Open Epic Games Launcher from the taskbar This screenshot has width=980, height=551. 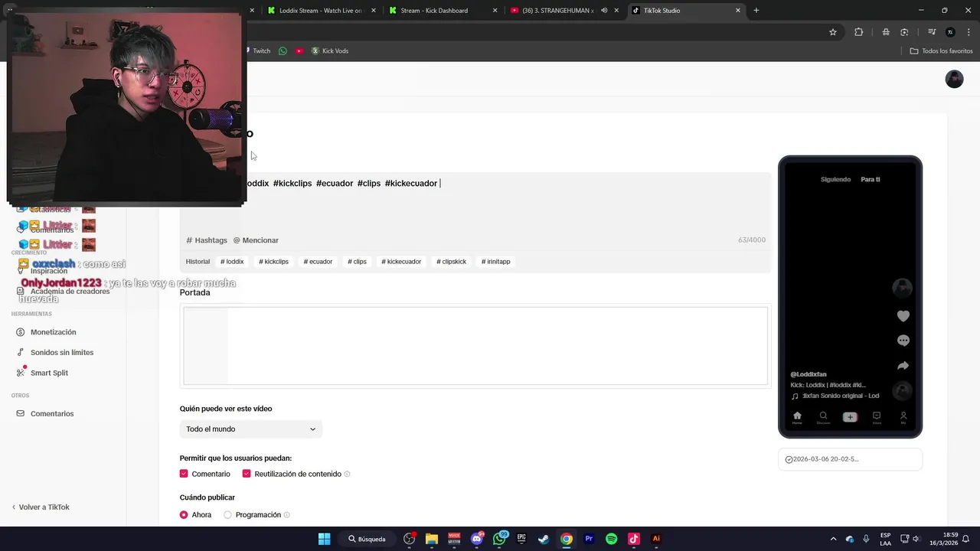pos(521,539)
